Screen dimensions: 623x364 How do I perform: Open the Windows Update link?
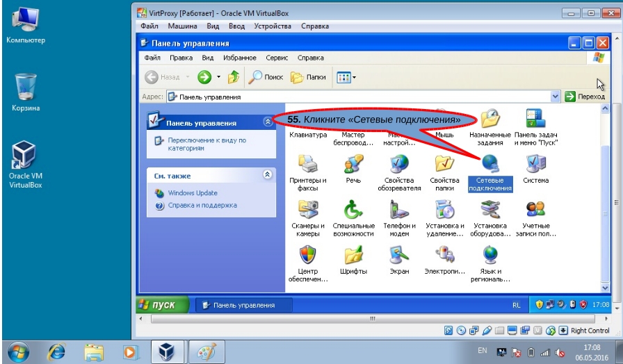[193, 193]
